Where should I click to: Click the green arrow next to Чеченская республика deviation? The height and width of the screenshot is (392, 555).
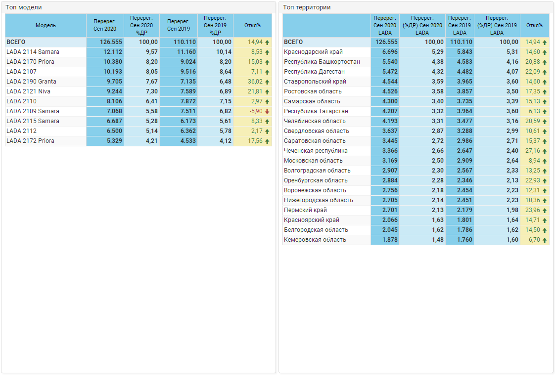tap(545, 151)
